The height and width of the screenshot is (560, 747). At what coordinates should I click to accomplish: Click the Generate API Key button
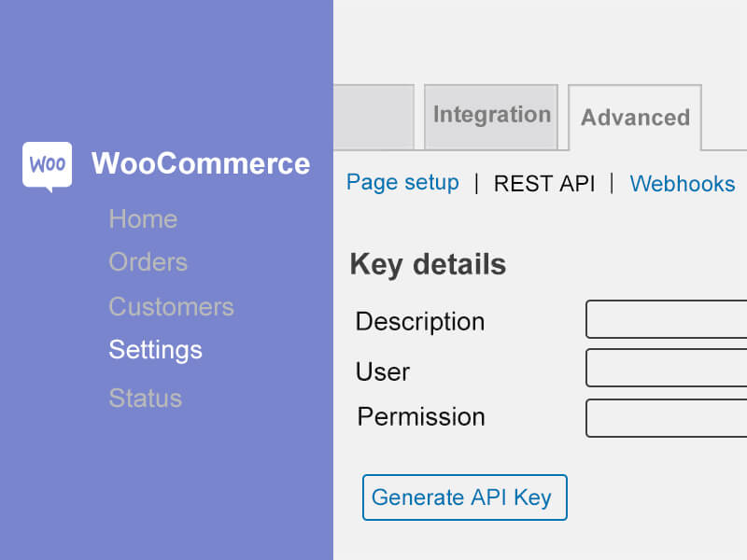click(464, 497)
